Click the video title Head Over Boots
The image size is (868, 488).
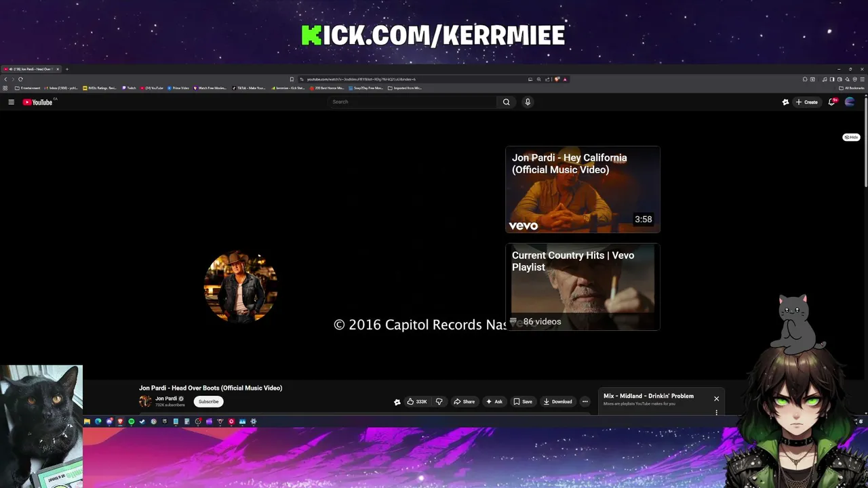[x=211, y=388]
